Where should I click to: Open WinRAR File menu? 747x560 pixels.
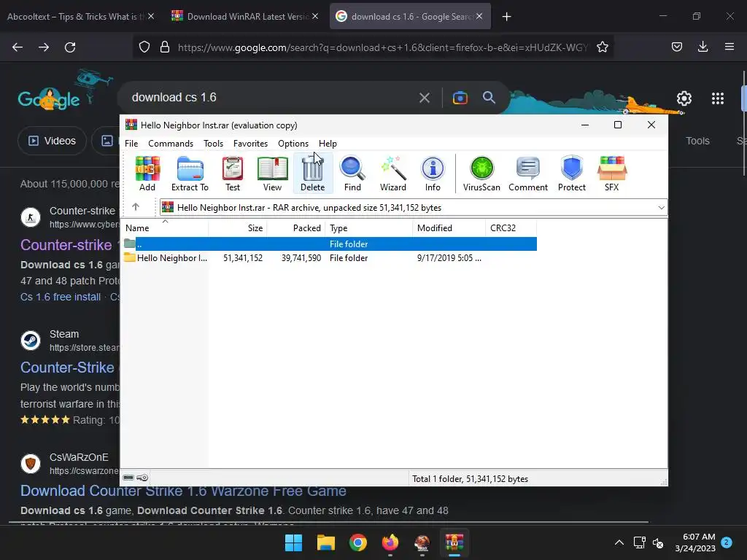click(131, 144)
